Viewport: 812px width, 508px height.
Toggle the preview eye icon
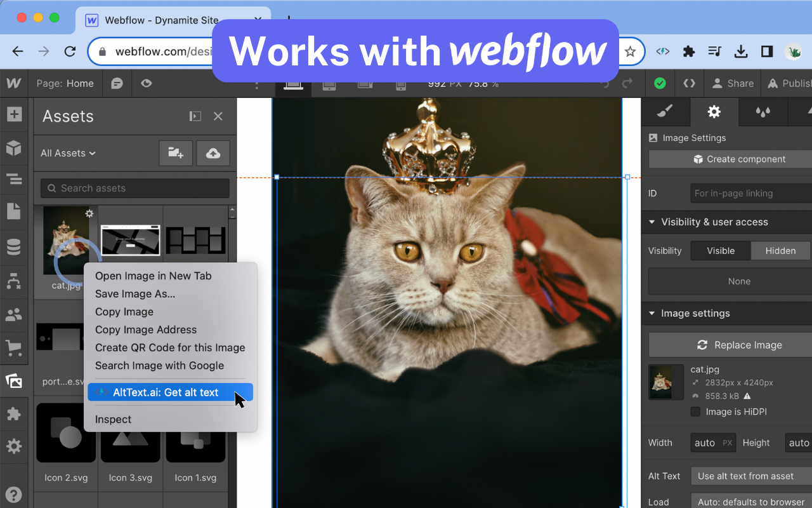(147, 83)
